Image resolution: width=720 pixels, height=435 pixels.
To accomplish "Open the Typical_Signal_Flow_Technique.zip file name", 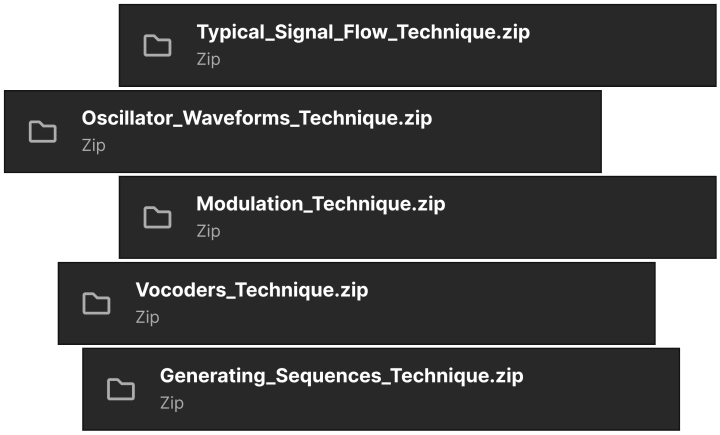I will [x=363, y=33].
